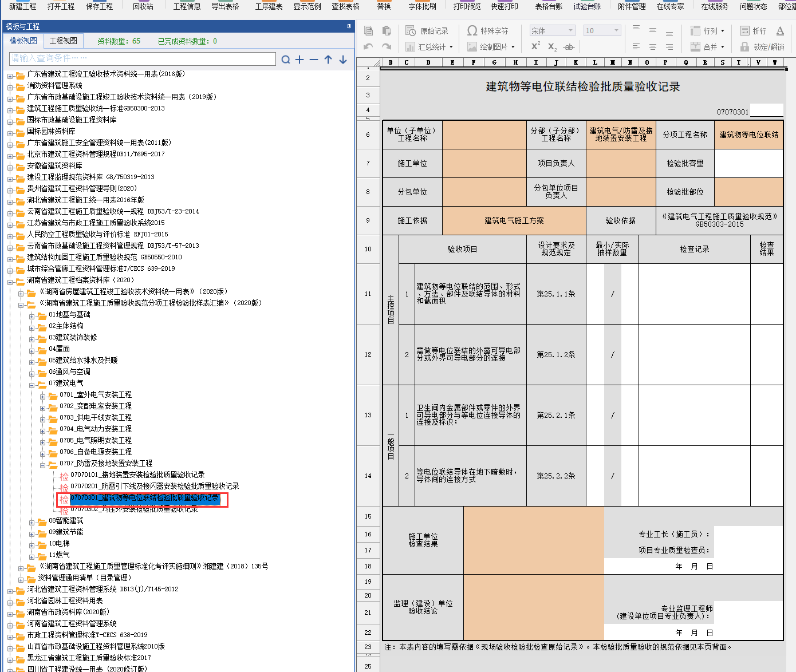
Task: Click 快速打印 in the top menu
Action: click(504, 6)
